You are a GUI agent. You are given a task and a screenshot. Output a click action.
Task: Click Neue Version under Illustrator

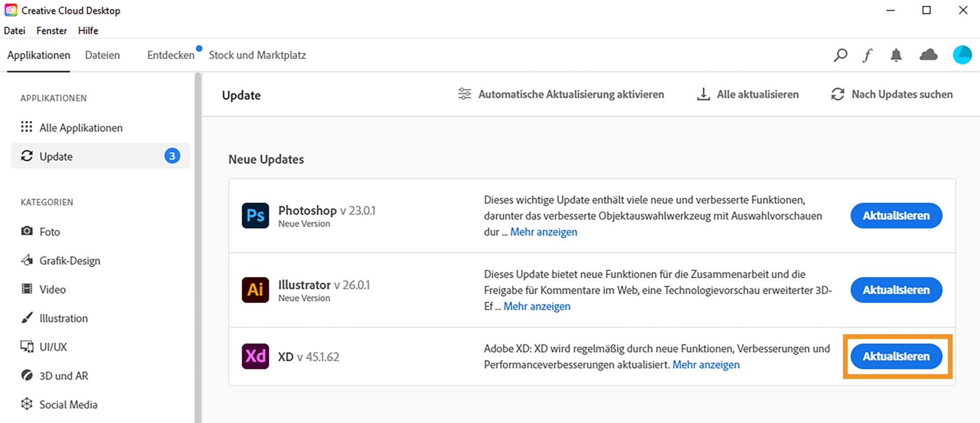304,298
